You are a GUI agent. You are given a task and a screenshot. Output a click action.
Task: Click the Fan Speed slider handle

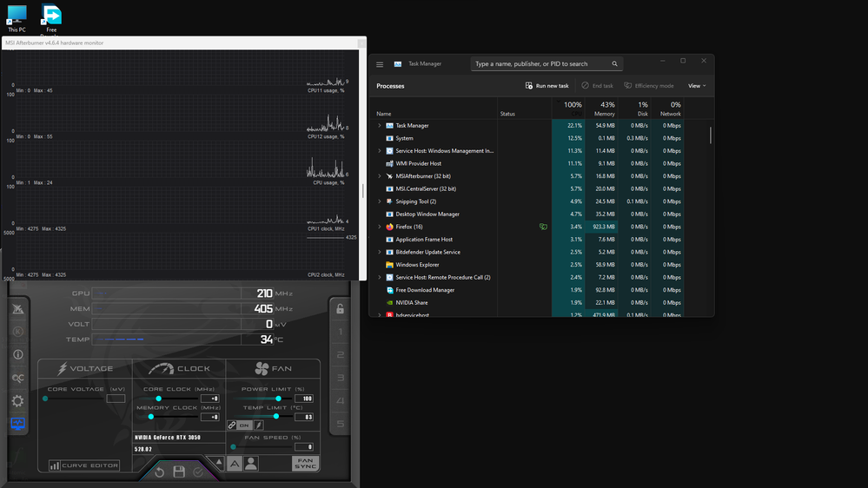pyautogui.click(x=233, y=447)
